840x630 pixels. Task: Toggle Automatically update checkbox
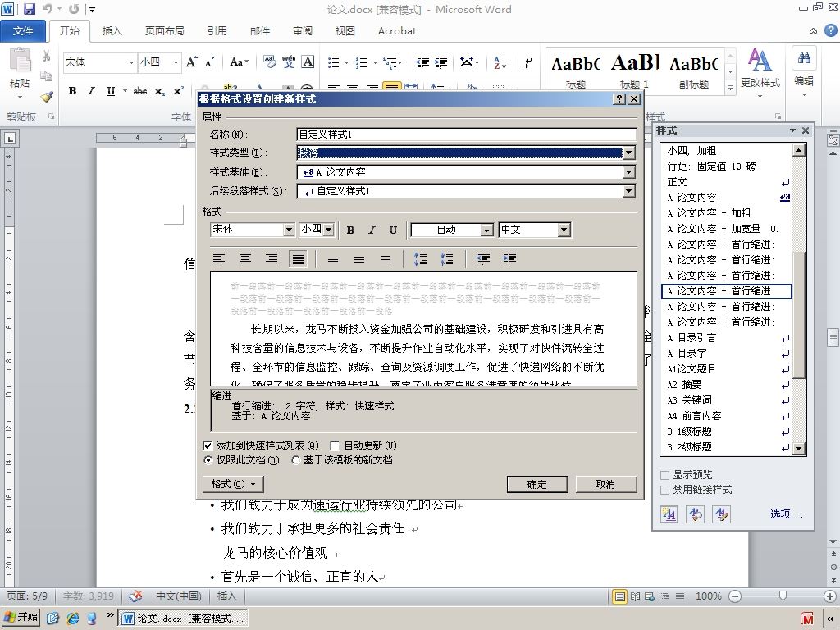point(335,445)
